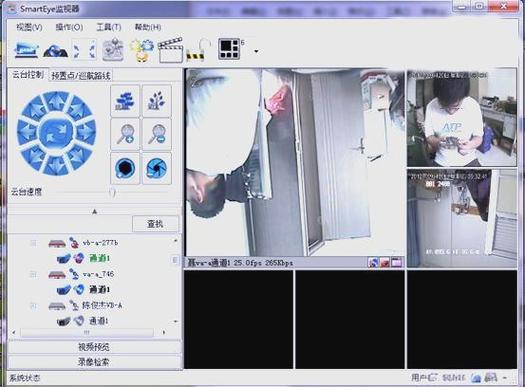Click the six-pane screen layout icon

pos(229,49)
